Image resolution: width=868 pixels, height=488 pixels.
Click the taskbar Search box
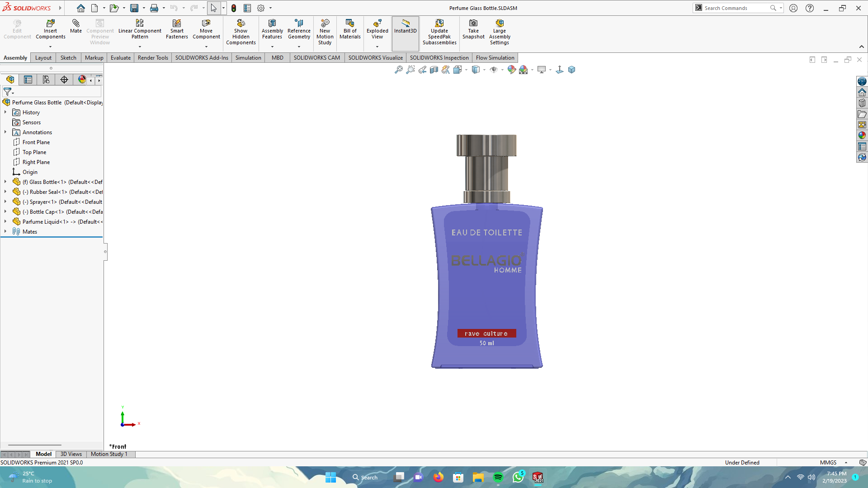365,478
